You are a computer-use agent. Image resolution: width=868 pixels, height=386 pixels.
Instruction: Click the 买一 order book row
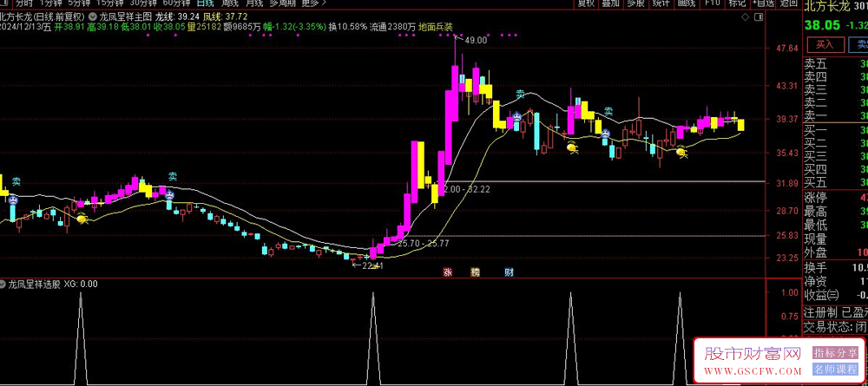coord(835,130)
